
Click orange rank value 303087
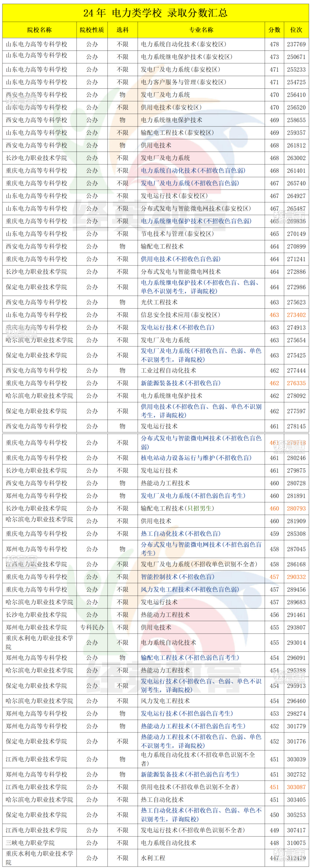pyautogui.click(x=296, y=787)
